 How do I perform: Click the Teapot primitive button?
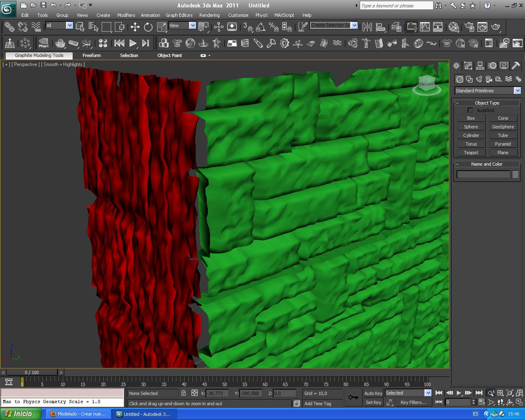click(471, 153)
